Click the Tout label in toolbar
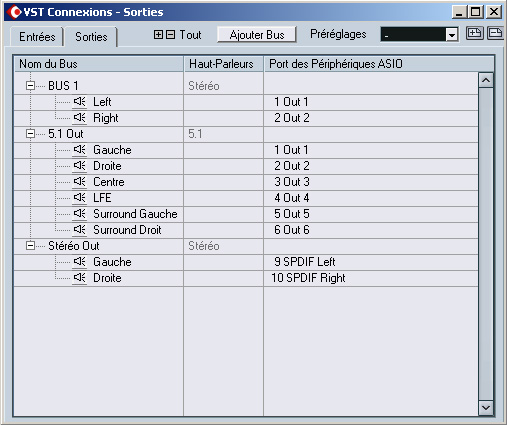Image resolution: width=507 pixels, height=426 pixels. click(190, 35)
